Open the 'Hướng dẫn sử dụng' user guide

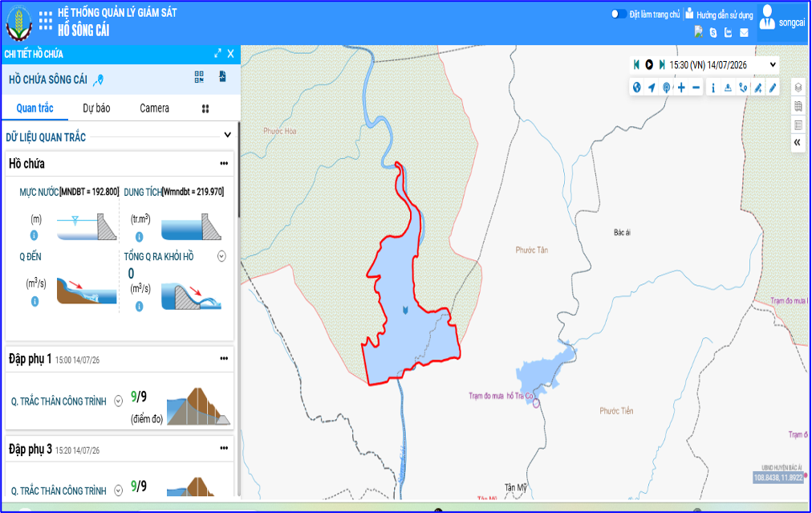click(x=719, y=14)
